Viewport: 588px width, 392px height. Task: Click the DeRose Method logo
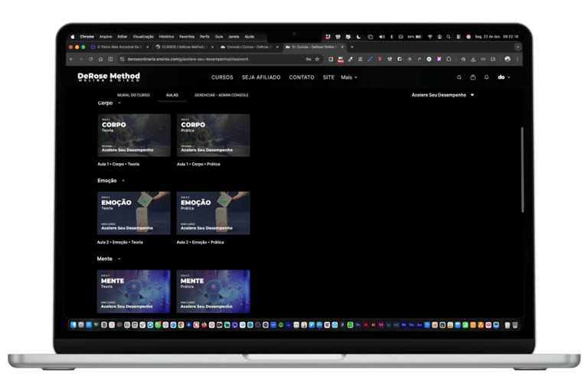pyautogui.click(x=109, y=77)
